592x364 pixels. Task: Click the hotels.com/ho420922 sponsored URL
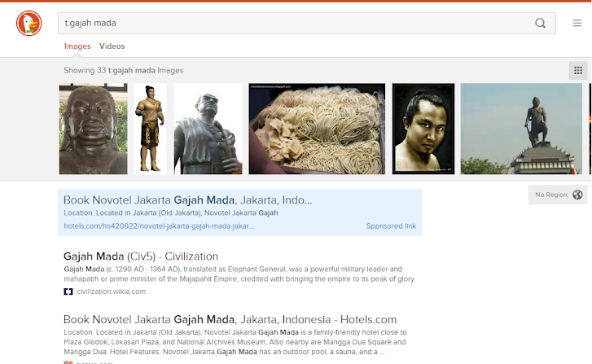click(159, 226)
